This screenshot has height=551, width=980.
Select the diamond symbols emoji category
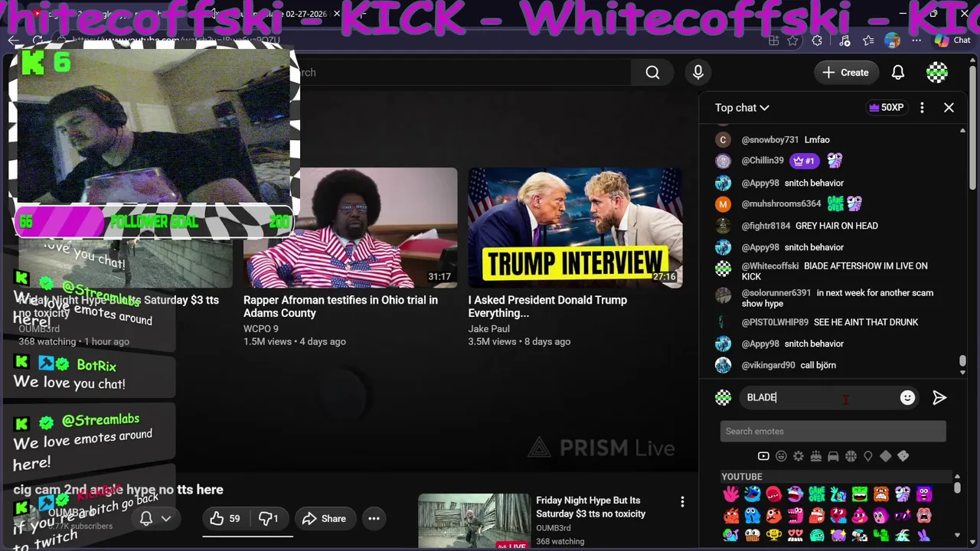886,456
